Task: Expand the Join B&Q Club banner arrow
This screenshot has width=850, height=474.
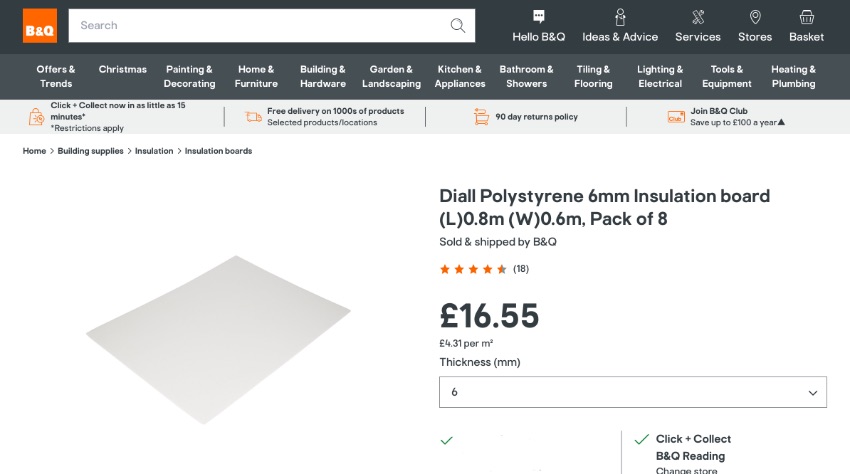Action: point(781,123)
